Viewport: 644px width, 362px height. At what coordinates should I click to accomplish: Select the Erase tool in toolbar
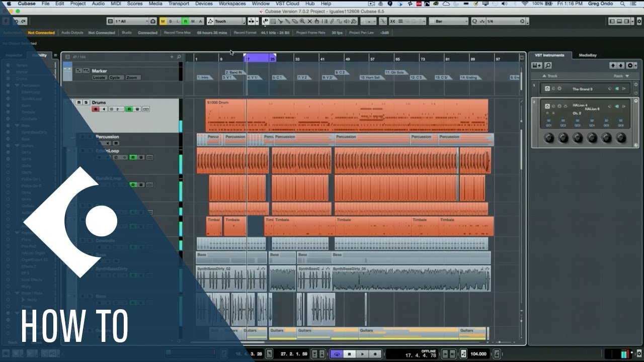[x=295, y=21]
